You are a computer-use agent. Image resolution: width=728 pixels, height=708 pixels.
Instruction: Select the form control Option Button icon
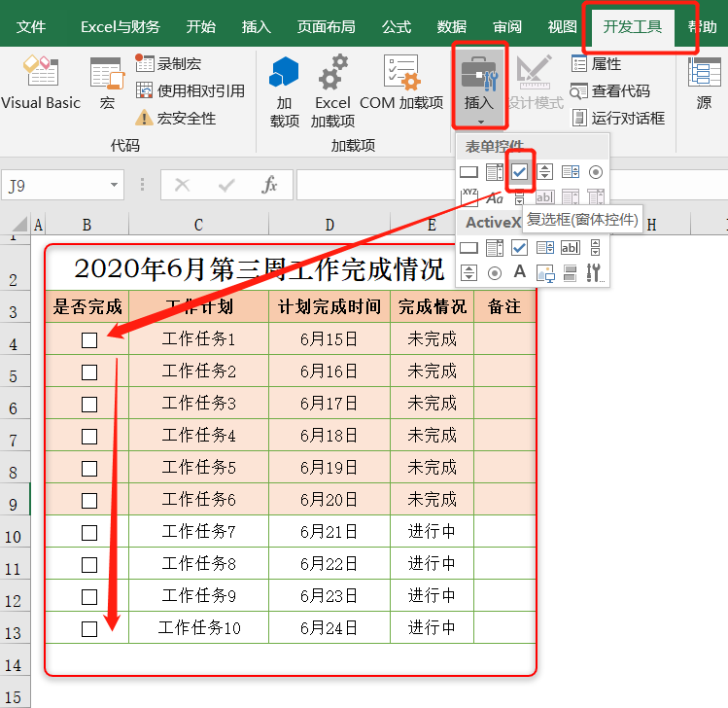click(596, 172)
